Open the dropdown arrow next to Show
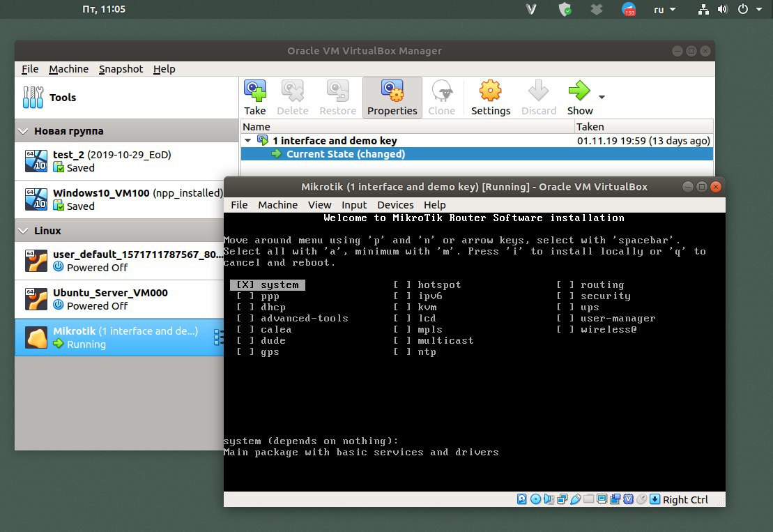The image size is (773, 532). click(602, 97)
